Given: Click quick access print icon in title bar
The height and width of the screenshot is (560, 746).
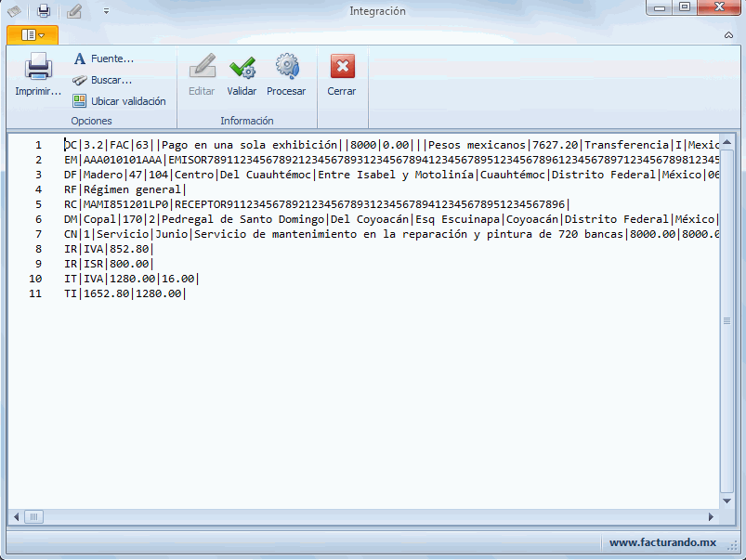Looking at the screenshot, I should [44, 11].
